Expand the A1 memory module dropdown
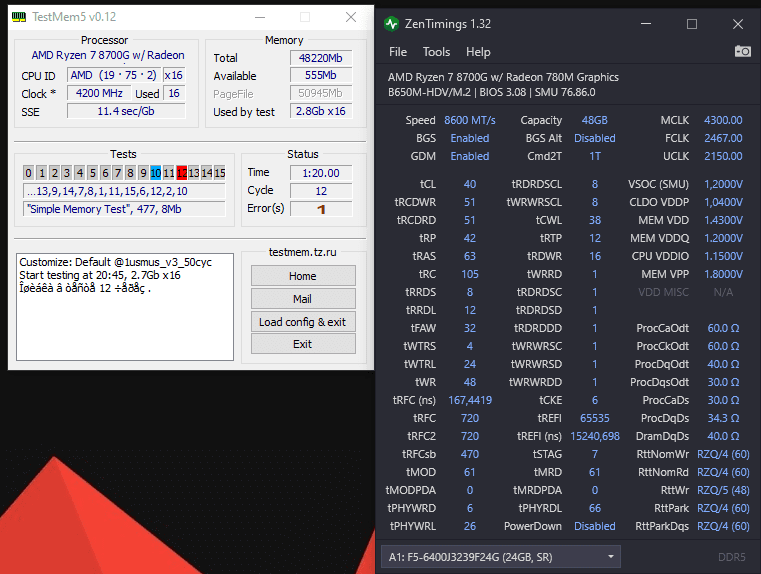The width and height of the screenshot is (761, 574). [501, 557]
